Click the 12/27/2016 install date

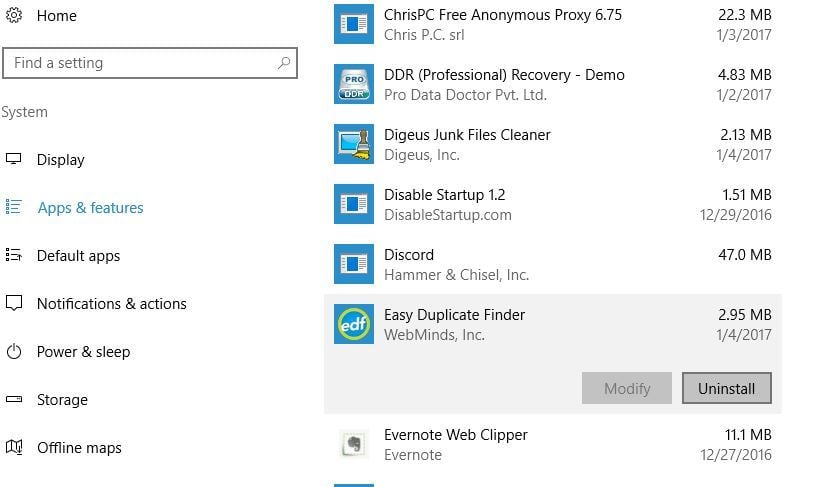pyautogui.click(x=736, y=455)
